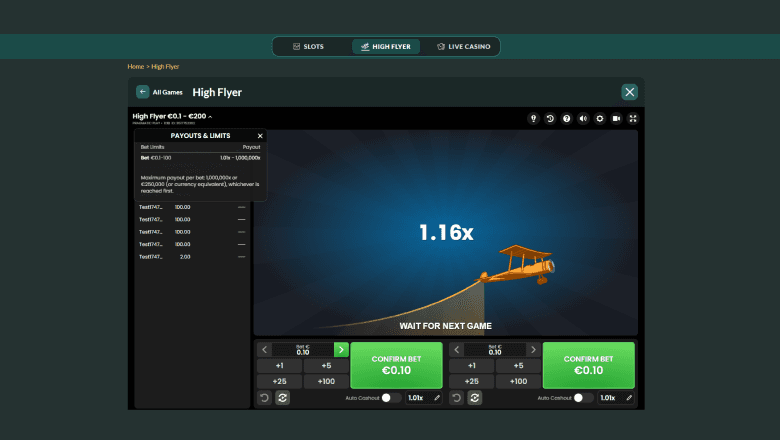Click the video camera icon

point(616,118)
